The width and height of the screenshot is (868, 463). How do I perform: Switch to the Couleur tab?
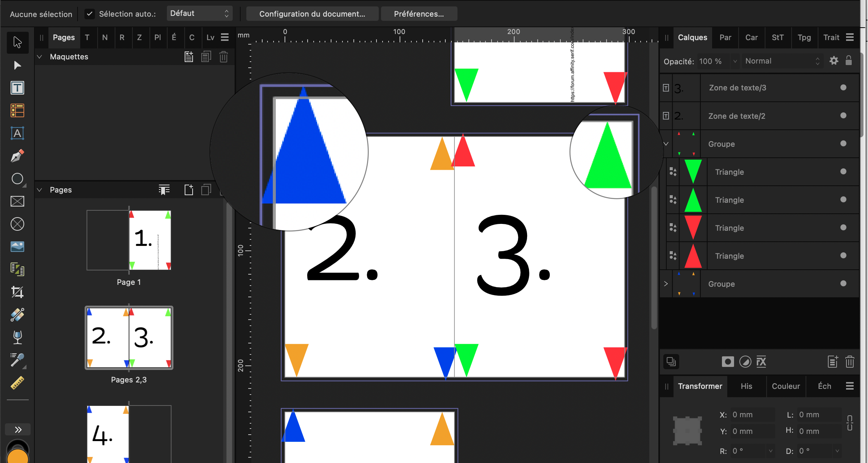[x=786, y=386]
